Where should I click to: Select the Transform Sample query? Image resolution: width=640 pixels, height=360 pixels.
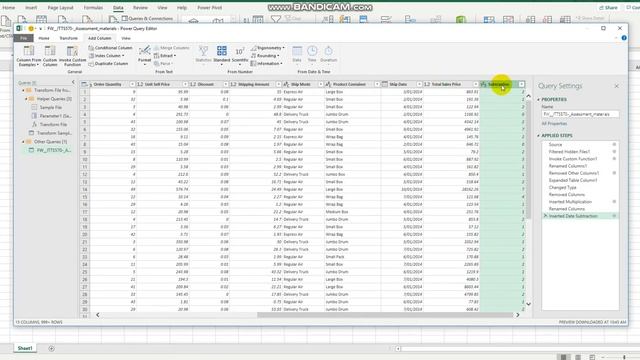(x=50, y=133)
